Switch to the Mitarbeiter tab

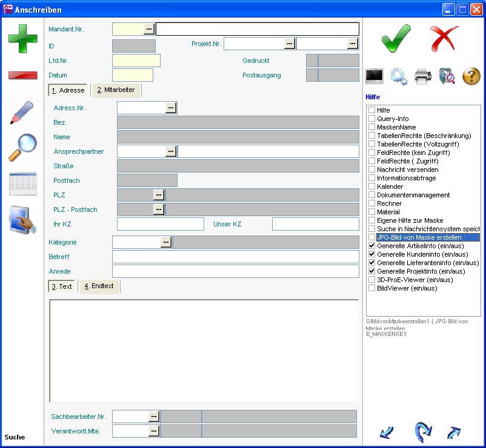116,90
